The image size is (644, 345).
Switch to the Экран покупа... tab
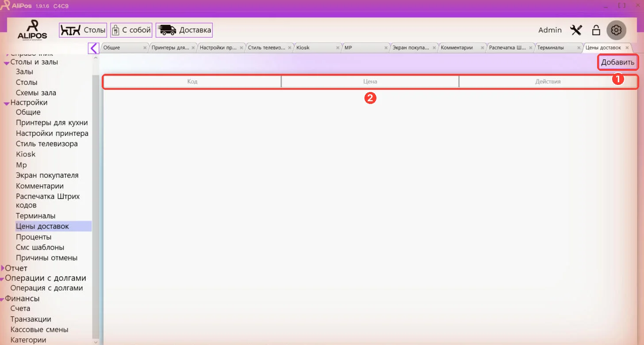pos(411,48)
